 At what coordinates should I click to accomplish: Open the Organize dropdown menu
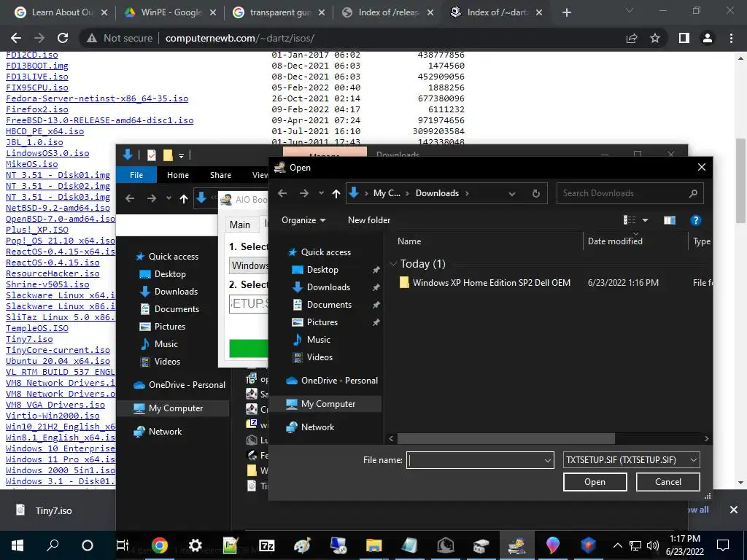[x=303, y=220]
